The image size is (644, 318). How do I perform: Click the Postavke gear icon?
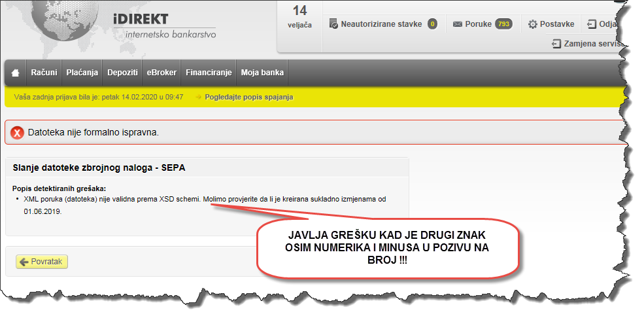(x=533, y=24)
